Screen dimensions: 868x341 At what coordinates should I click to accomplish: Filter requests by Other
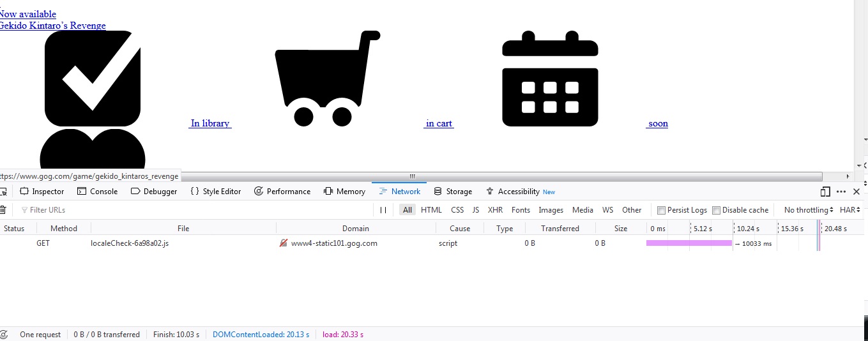(632, 210)
